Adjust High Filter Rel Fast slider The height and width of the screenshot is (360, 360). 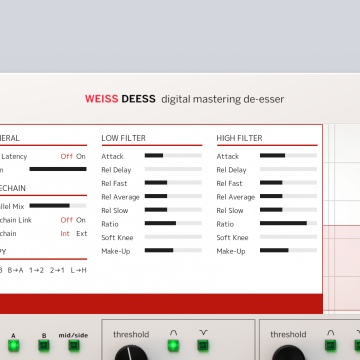288,182
